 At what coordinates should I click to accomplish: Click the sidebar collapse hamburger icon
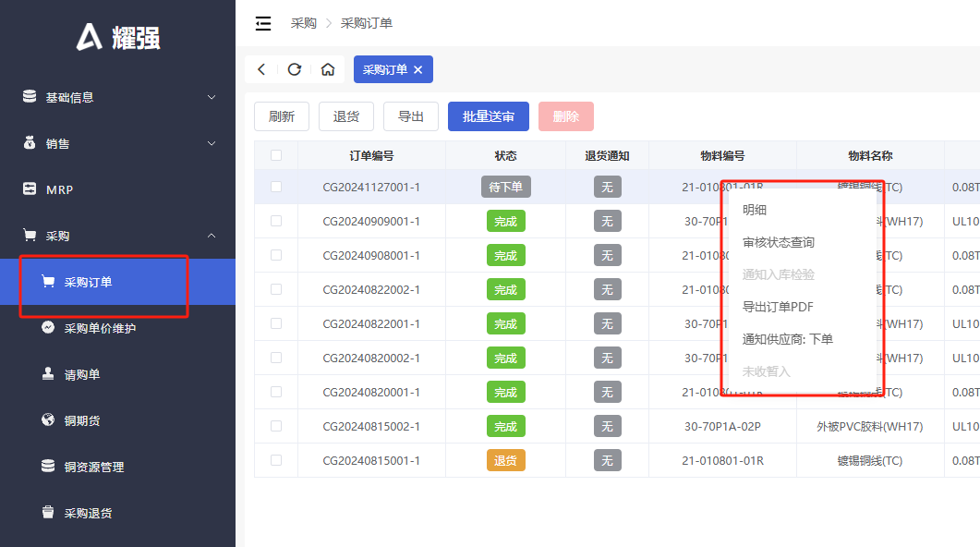coord(263,24)
